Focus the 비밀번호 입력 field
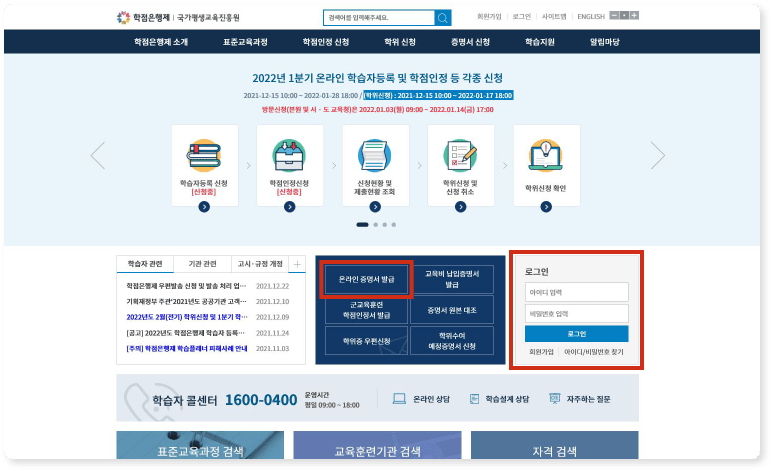The image size is (772, 471). pyautogui.click(x=577, y=313)
